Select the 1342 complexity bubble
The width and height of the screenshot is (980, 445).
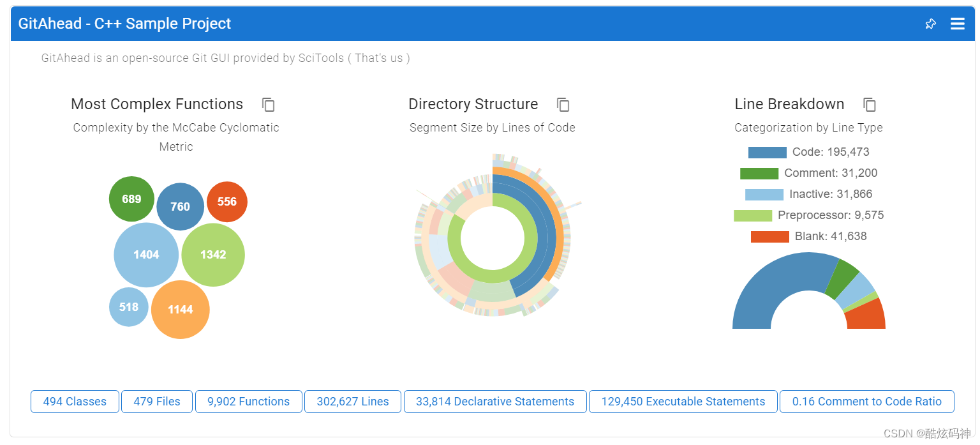(x=213, y=255)
